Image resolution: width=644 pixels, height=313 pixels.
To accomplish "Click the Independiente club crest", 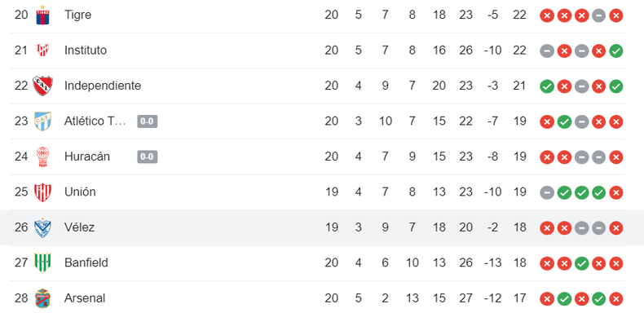I will (42, 86).
